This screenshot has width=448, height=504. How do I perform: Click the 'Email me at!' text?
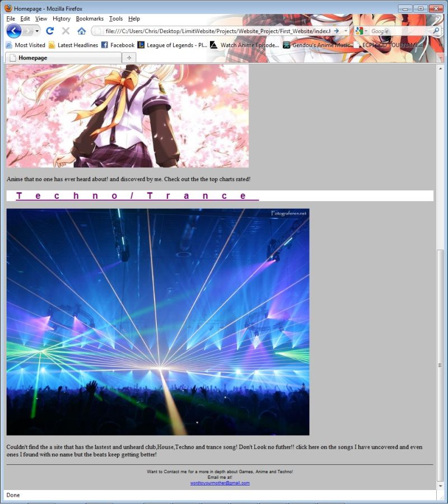point(220,477)
